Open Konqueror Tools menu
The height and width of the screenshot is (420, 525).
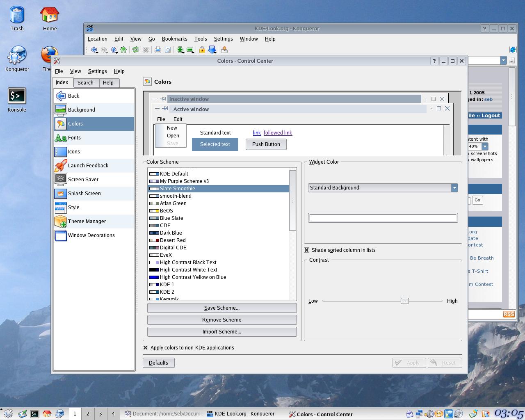201,39
